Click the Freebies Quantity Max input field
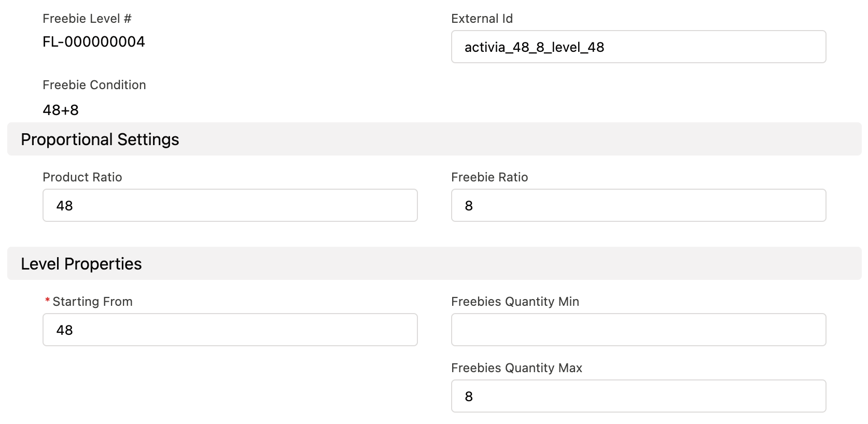 [638, 396]
